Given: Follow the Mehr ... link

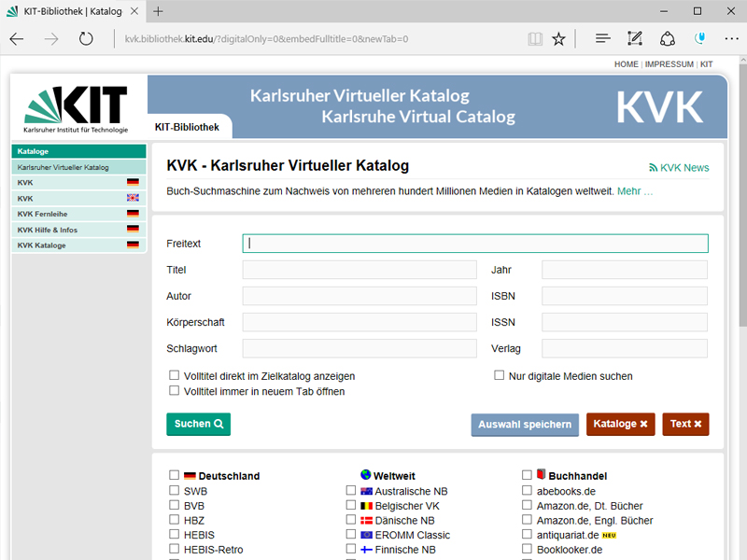Looking at the screenshot, I should point(635,191).
